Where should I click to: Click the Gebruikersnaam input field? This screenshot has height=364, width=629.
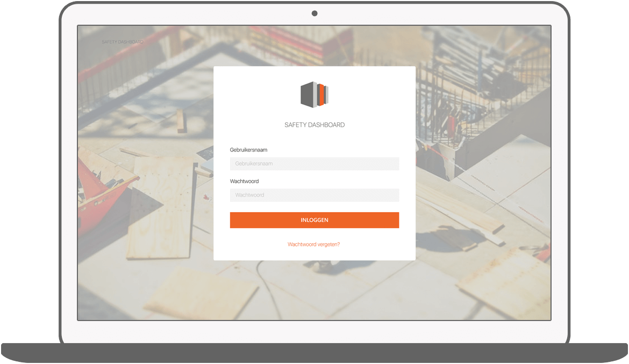pos(314,163)
